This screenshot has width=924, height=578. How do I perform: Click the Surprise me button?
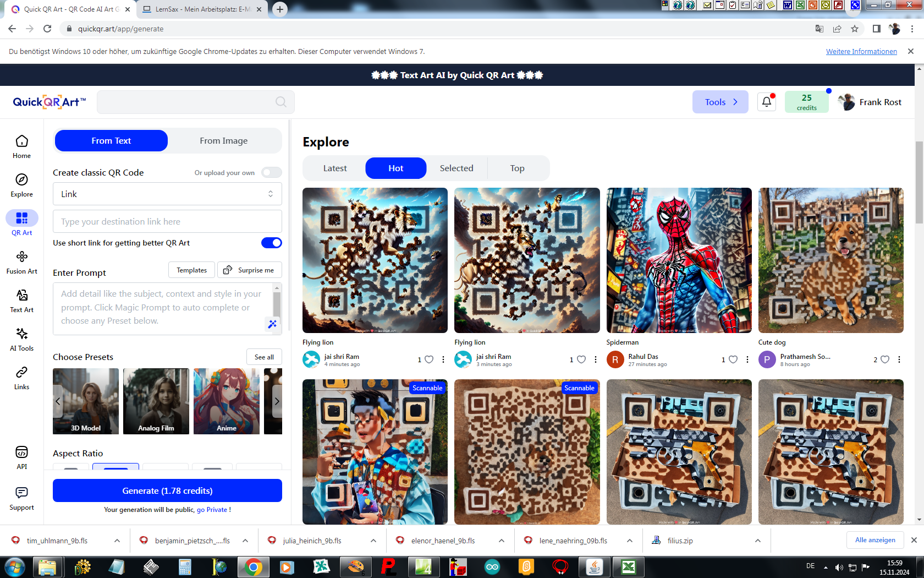[x=250, y=270]
